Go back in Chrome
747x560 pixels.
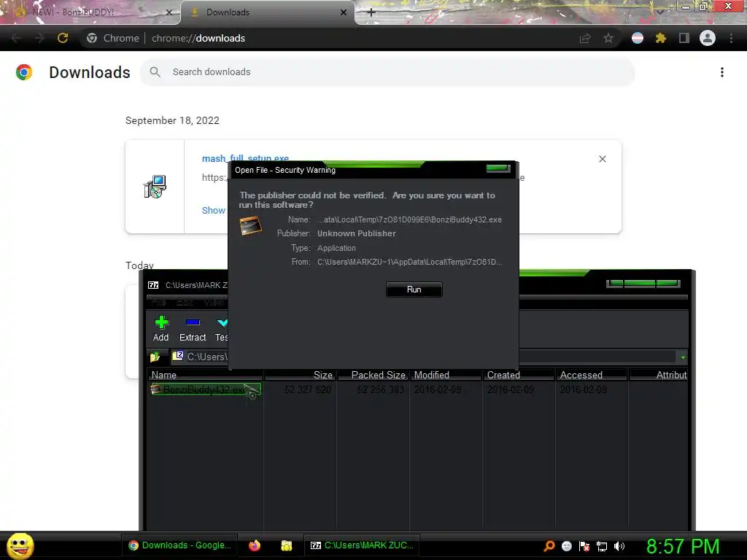pos(16,38)
